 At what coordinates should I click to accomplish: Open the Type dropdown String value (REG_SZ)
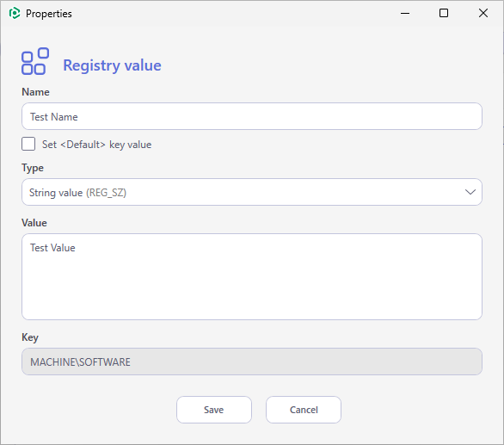point(252,192)
